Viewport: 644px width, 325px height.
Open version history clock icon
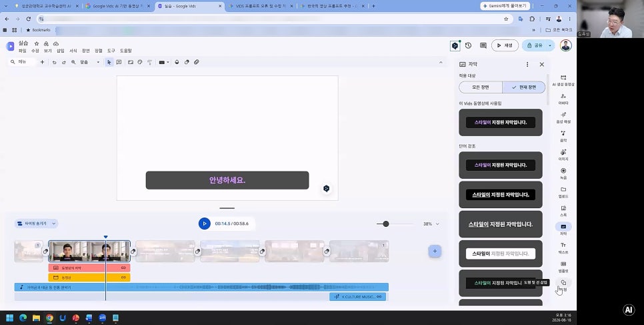tap(468, 45)
